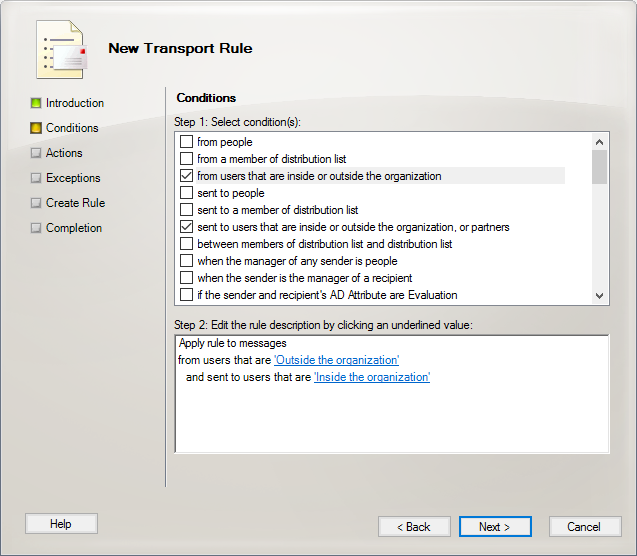
Task: Click the green Introduction step indicator
Action: [x=36, y=103]
